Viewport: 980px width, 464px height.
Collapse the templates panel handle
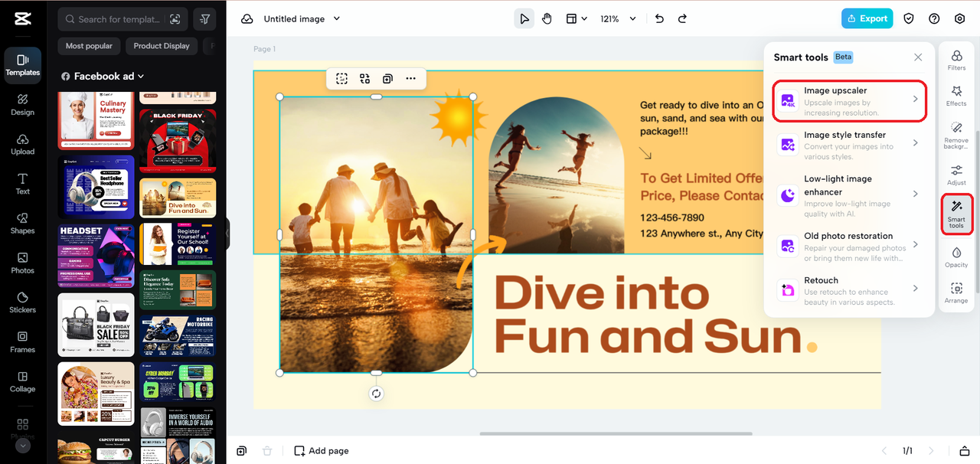click(x=227, y=232)
